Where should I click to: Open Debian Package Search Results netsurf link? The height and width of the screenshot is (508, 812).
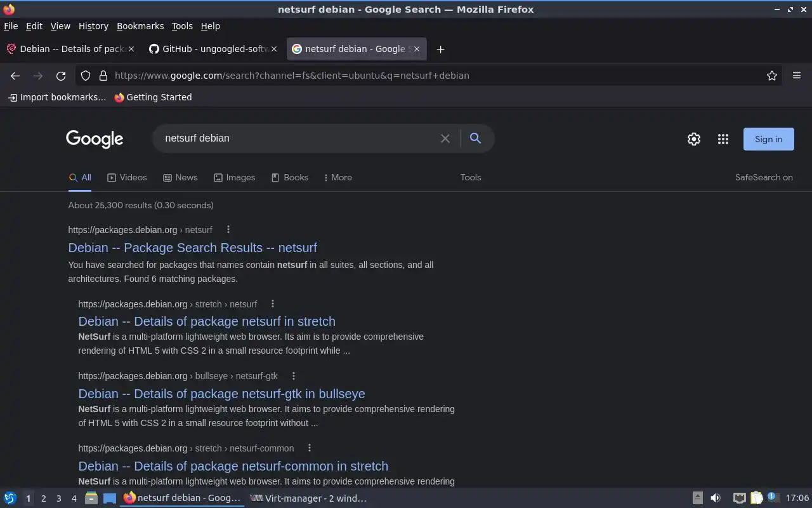[x=193, y=248]
